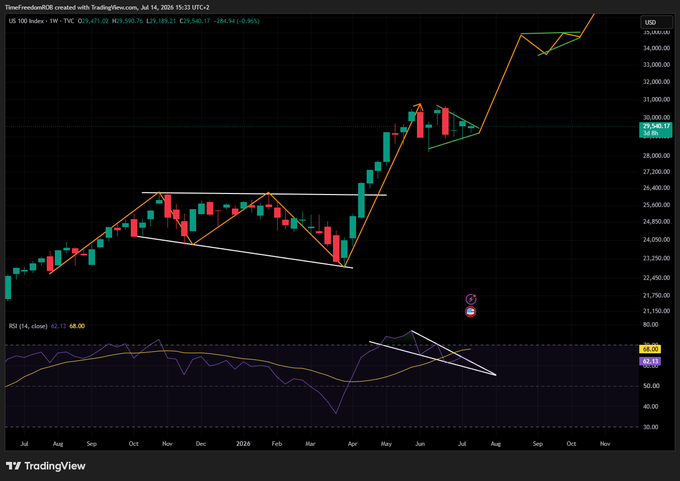
Task: Click the close value C29,540.17 in the header
Action: [195, 21]
